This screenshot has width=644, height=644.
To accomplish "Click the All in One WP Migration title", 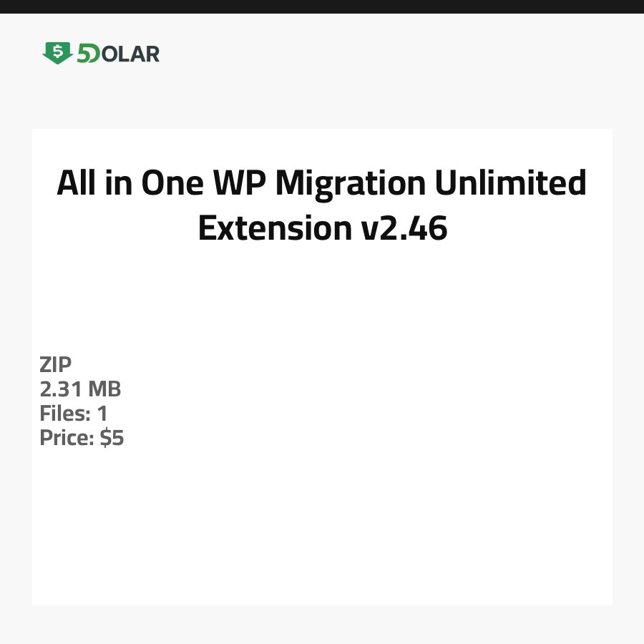I will tap(321, 184).
